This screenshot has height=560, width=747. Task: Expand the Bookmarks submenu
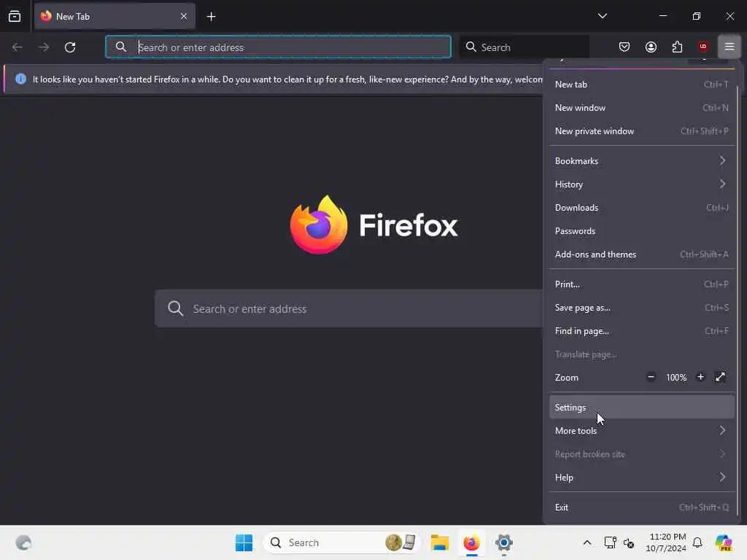[x=641, y=161]
